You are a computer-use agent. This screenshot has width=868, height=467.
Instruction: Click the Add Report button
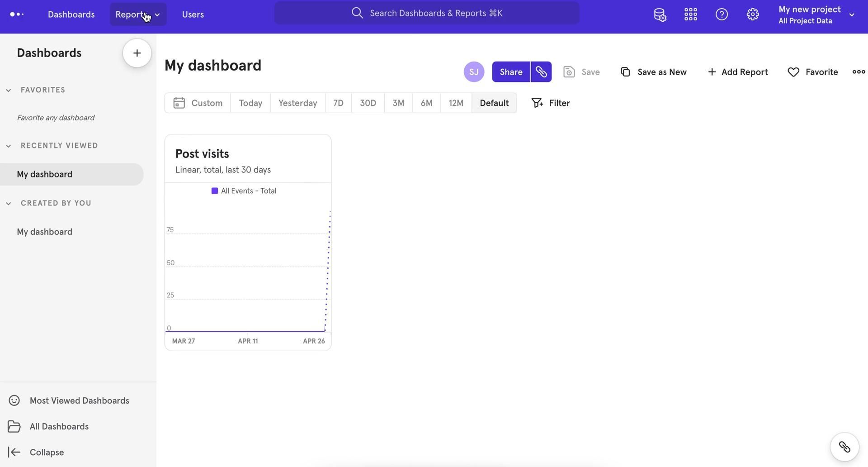[737, 72]
